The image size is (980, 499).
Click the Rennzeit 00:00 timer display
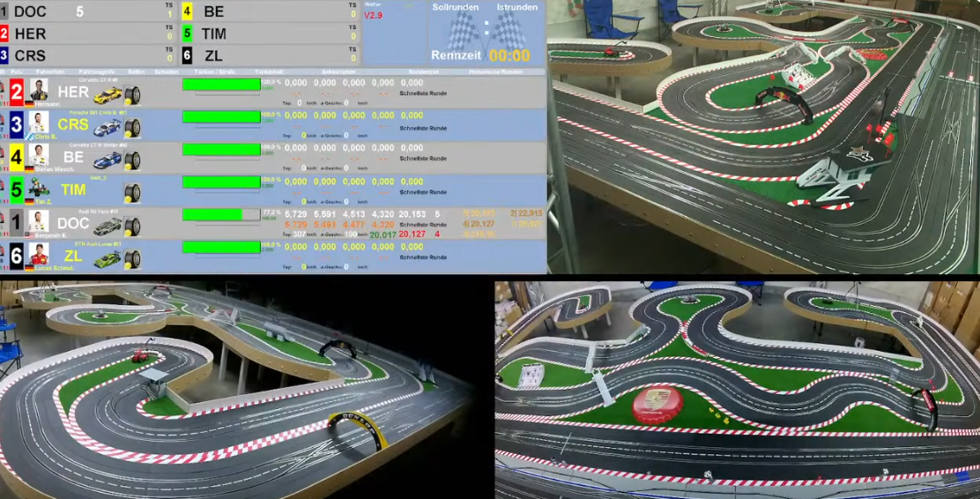(480, 56)
